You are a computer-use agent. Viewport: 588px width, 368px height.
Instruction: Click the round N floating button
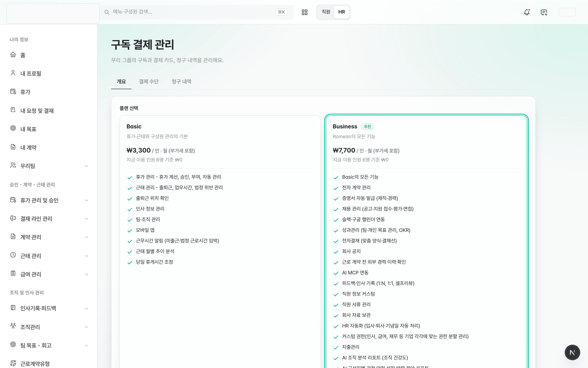pos(572,352)
